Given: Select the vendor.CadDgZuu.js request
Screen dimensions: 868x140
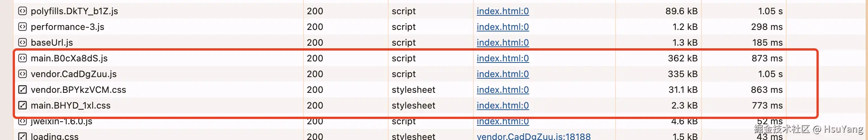Looking at the screenshot, I should (x=74, y=74).
